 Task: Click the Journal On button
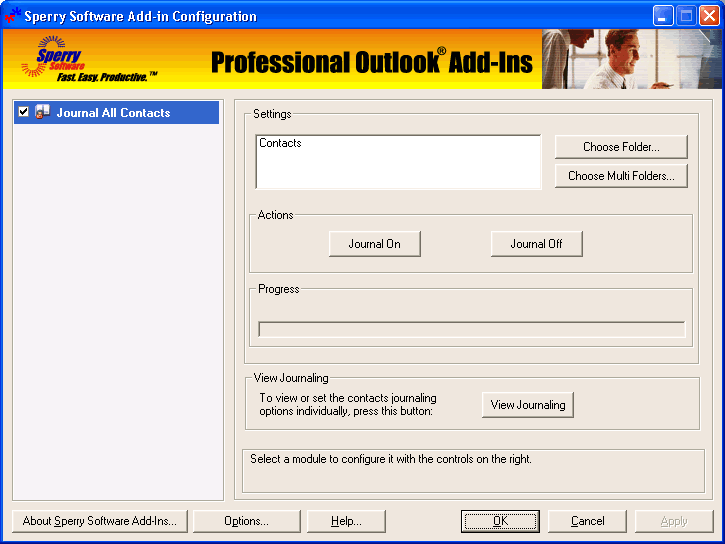(375, 244)
